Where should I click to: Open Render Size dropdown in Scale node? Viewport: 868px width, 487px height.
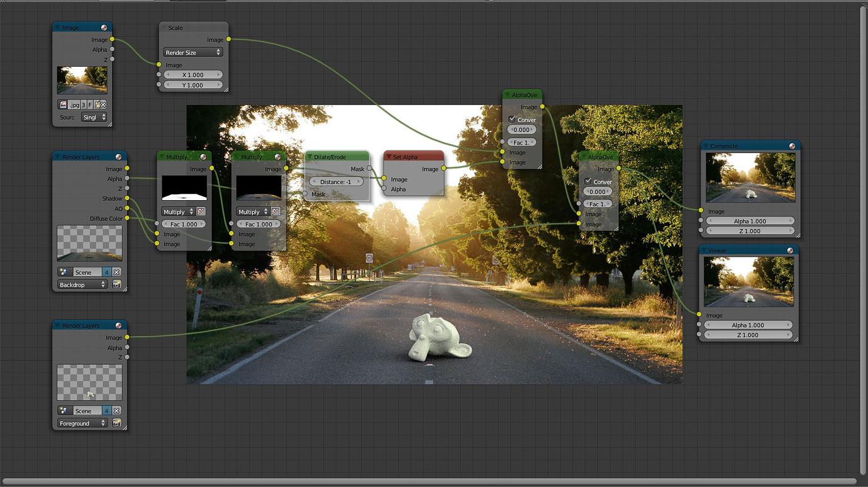pos(193,53)
